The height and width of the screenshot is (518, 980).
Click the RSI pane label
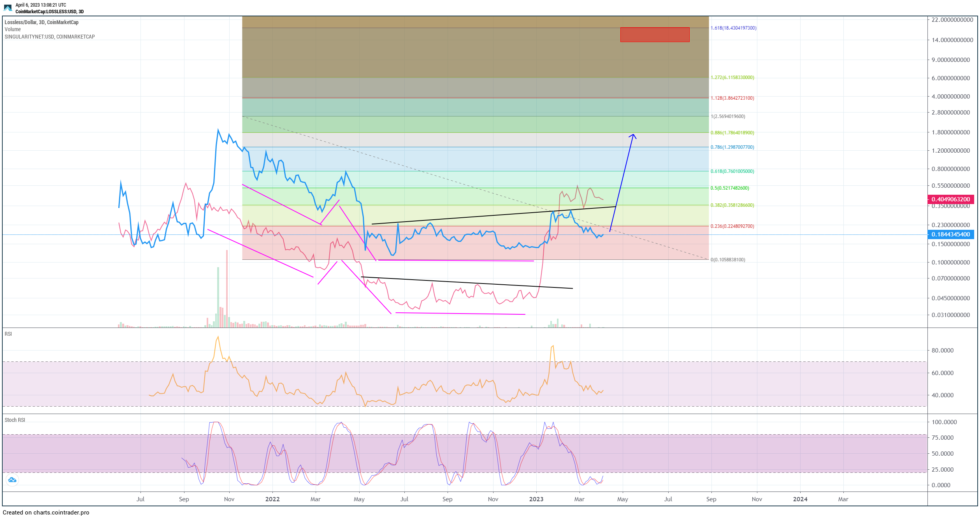[x=8, y=334]
